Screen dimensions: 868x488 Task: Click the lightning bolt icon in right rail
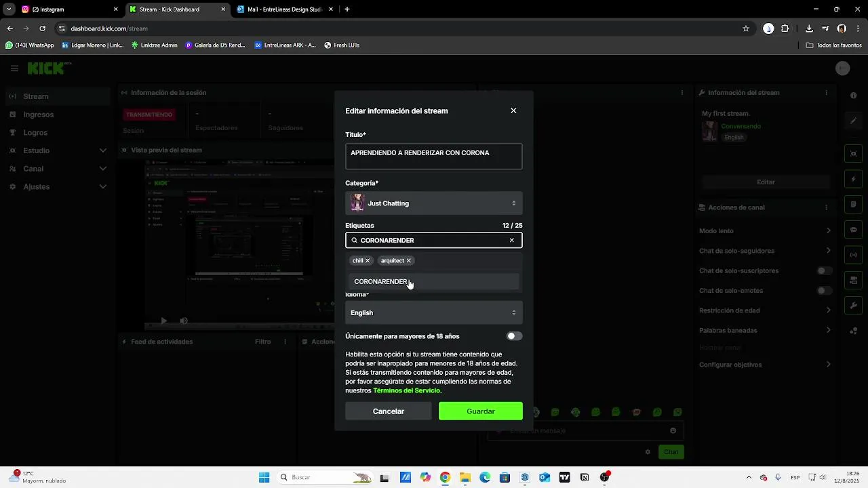pyautogui.click(x=854, y=180)
